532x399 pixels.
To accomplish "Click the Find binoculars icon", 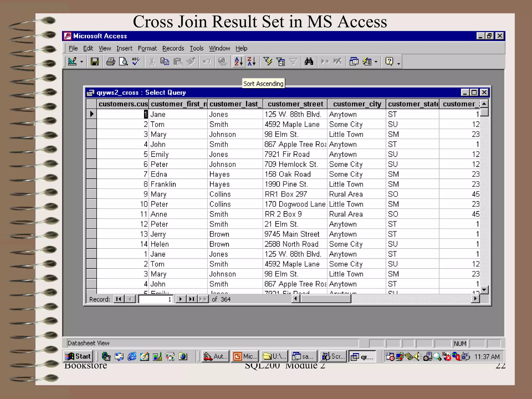I will click(x=309, y=62).
